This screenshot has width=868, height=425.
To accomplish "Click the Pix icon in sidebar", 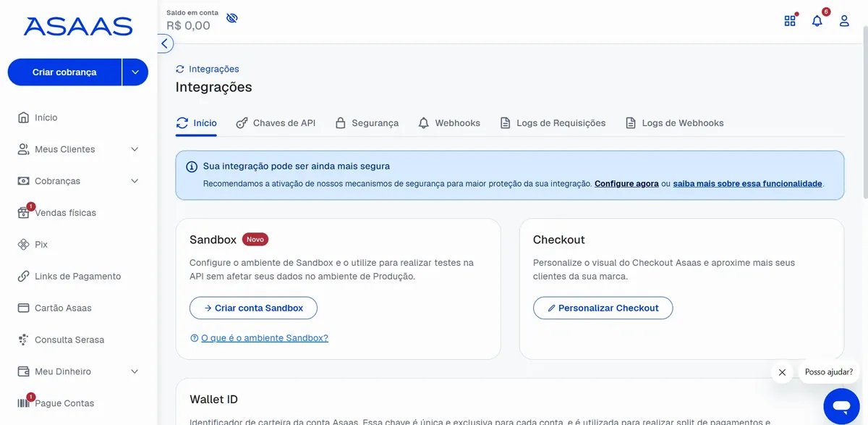I will (23, 245).
